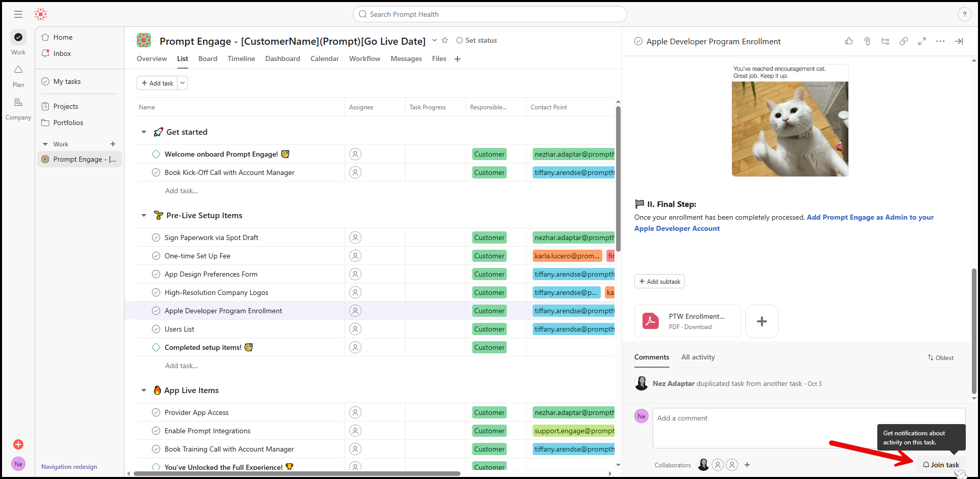Click the Add task button
Screen dimensions: 980x479
tap(157, 83)
